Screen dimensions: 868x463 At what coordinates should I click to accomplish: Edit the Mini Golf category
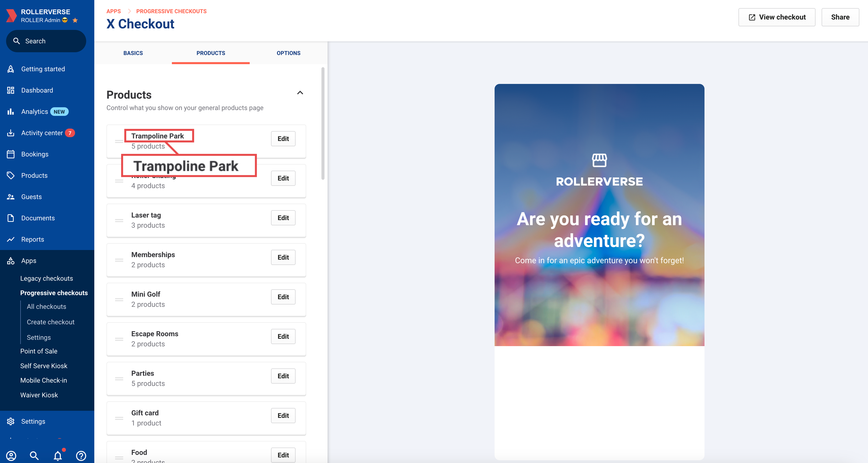[x=283, y=297]
